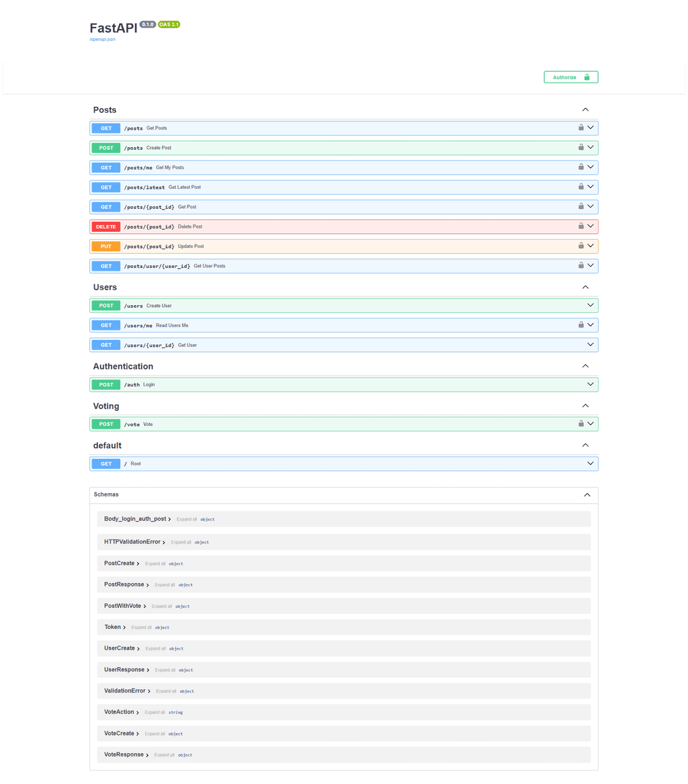The height and width of the screenshot is (784, 688).
Task: Click the lock icon on GET /posts/me
Action: click(581, 167)
